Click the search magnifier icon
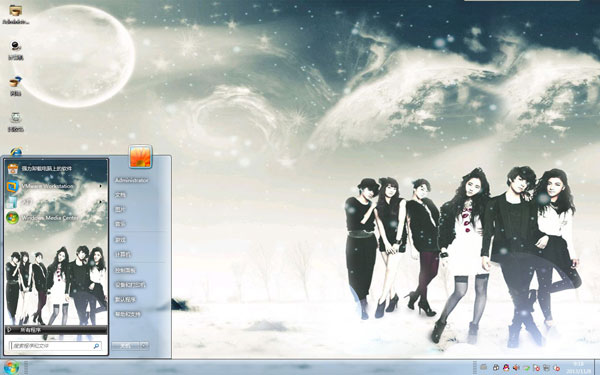This screenshot has height=375, width=600. pos(96,346)
